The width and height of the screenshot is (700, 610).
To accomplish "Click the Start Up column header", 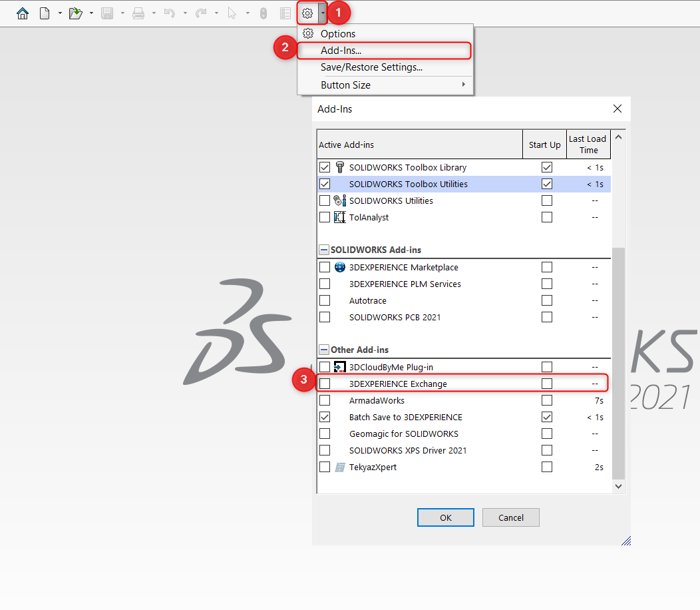I will [x=545, y=145].
